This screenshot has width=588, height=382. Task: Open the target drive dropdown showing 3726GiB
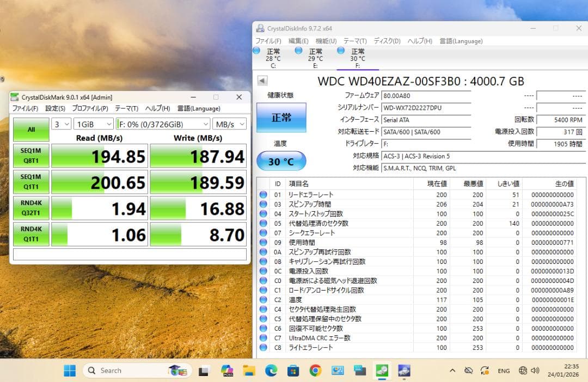pos(162,124)
